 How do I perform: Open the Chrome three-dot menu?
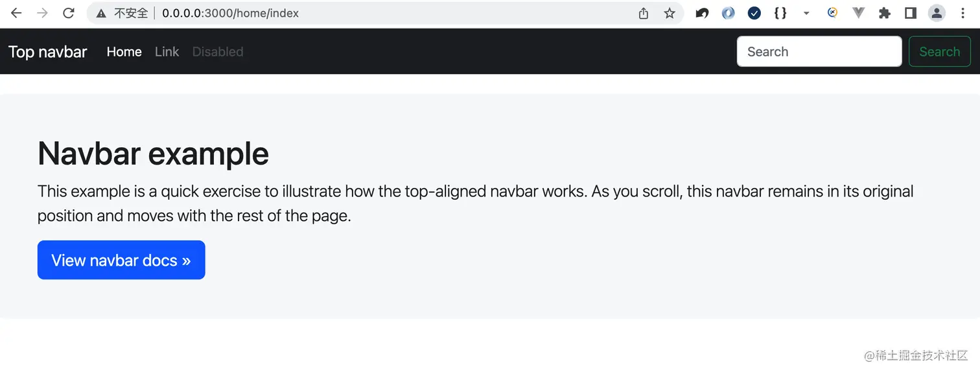click(x=962, y=13)
